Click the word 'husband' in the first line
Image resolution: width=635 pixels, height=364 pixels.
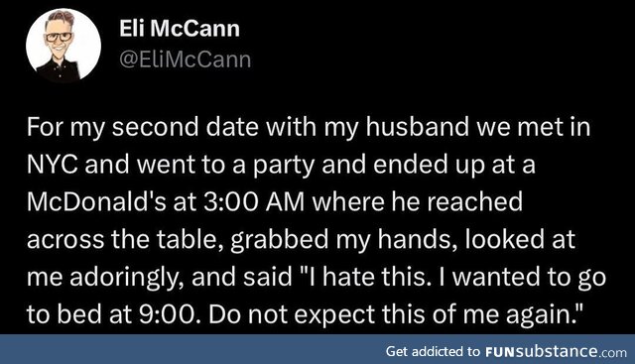tap(418, 127)
